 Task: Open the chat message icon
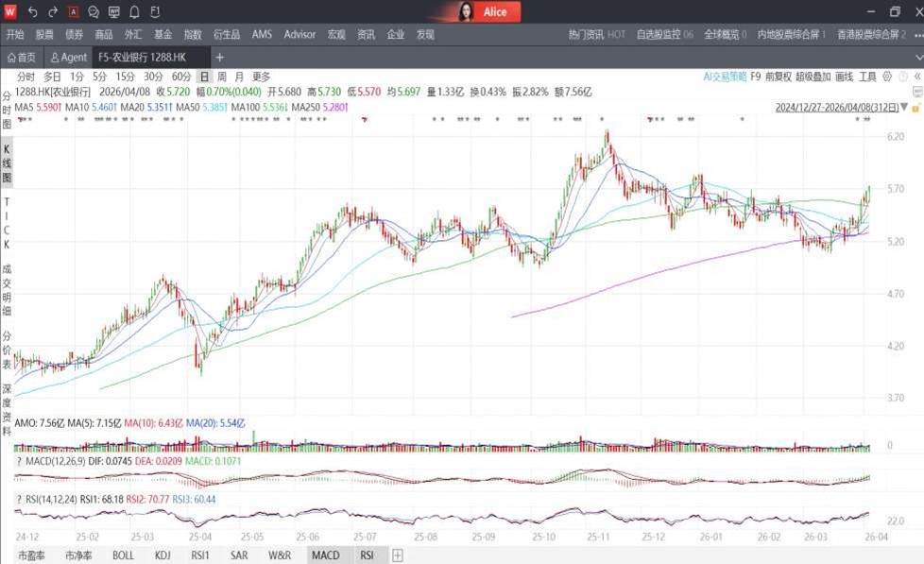click(x=94, y=12)
